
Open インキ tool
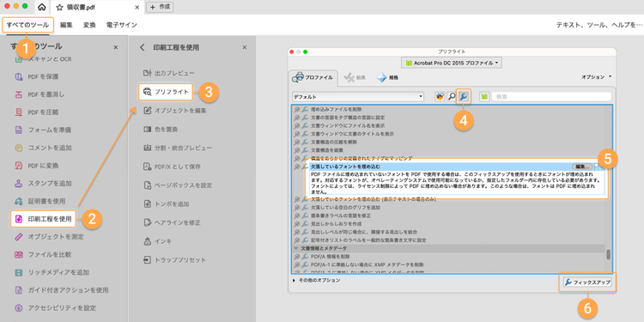(157, 241)
